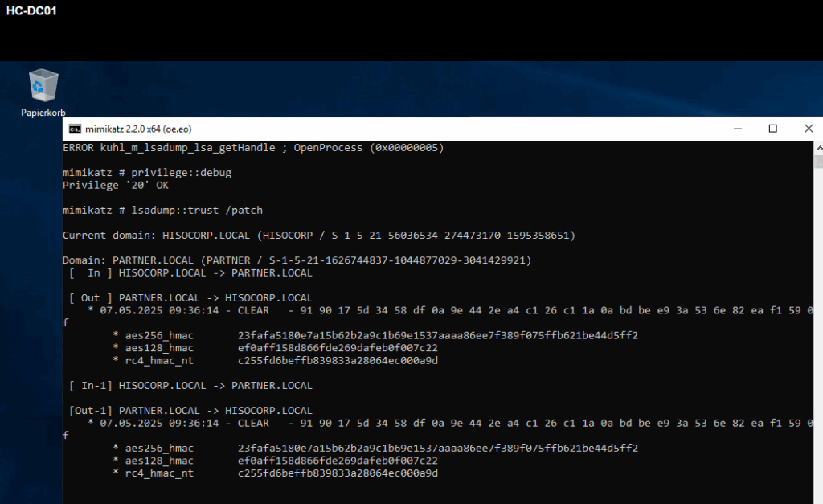Screen dimensions: 823x504
Task: Click the Domain: PARTNER.LOCAL line
Action: [x=297, y=260]
